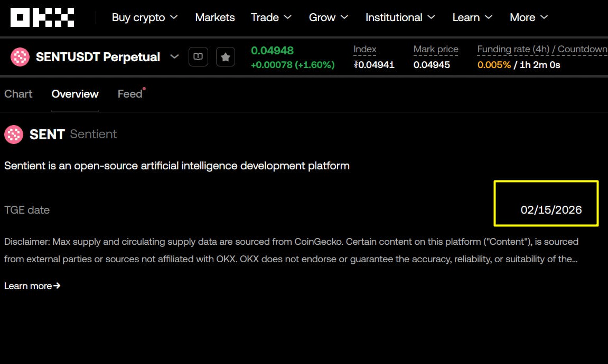Screen dimensions: 608x364
Task: Open the Buy crypto dropdown
Action: coord(144,17)
